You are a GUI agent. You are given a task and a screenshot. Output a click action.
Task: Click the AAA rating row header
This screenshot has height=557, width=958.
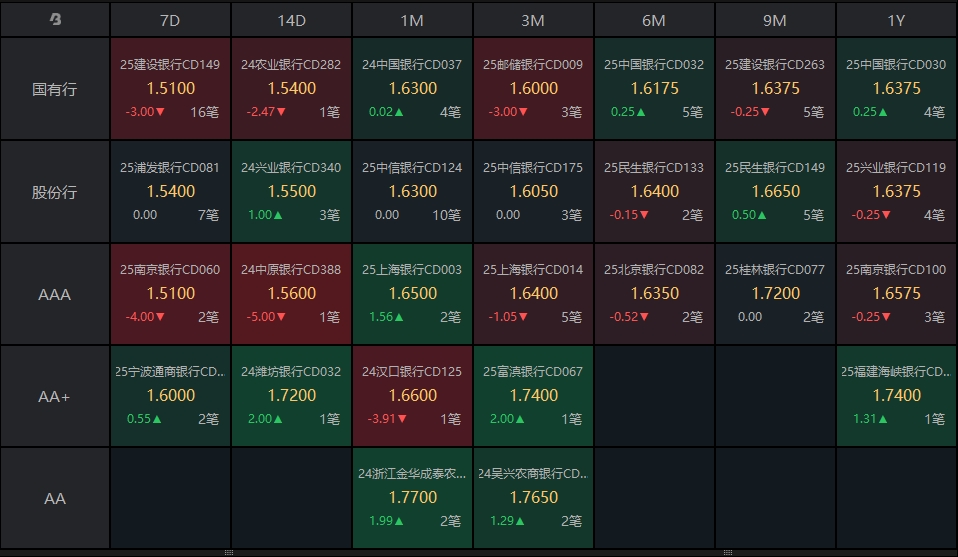55,294
